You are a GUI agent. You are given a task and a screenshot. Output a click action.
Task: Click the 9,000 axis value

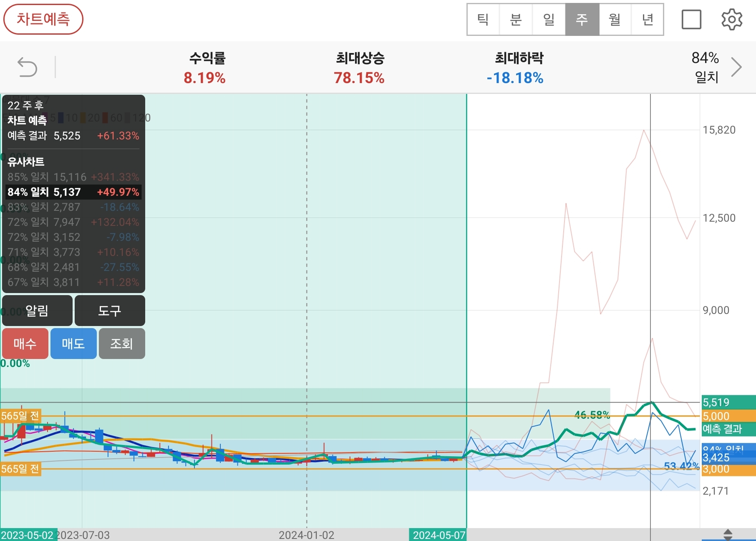[x=716, y=310]
